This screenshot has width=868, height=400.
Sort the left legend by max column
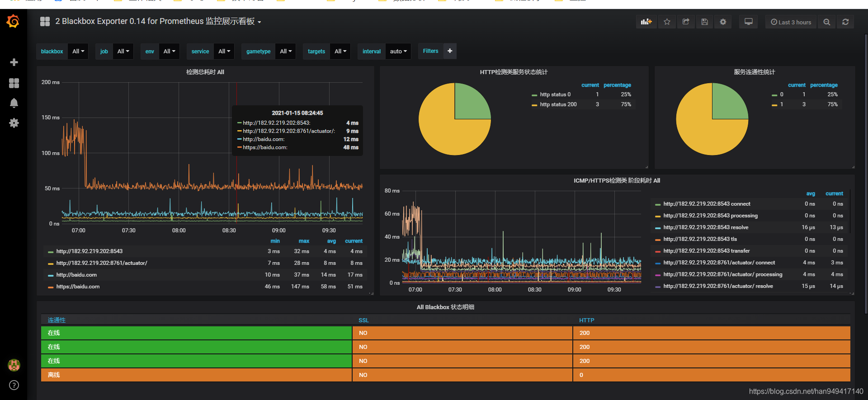click(304, 241)
